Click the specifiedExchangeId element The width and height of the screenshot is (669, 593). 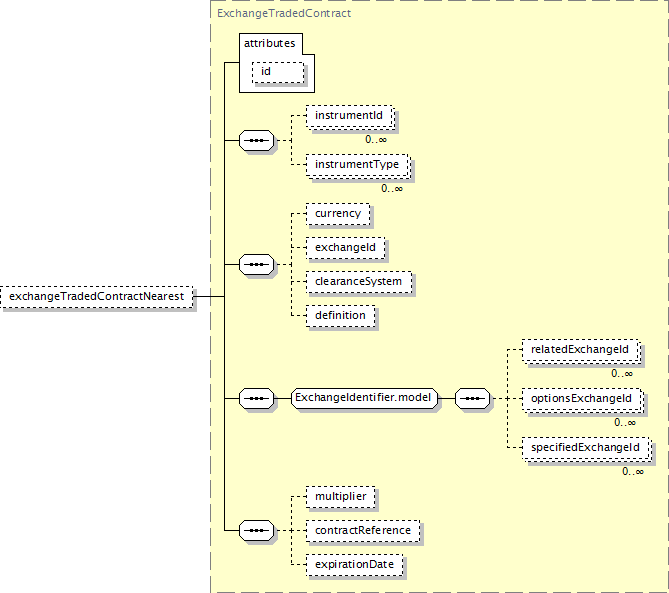pyautogui.click(x=585, y=447)
